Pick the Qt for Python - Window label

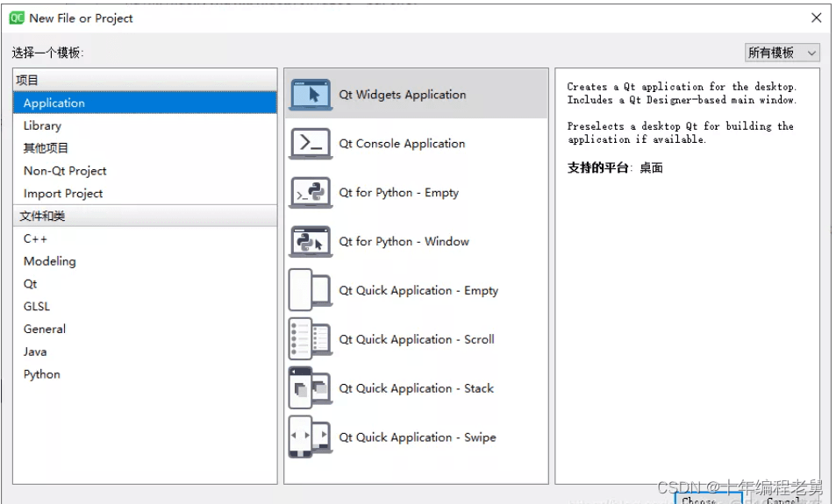(x=404, y=241)
